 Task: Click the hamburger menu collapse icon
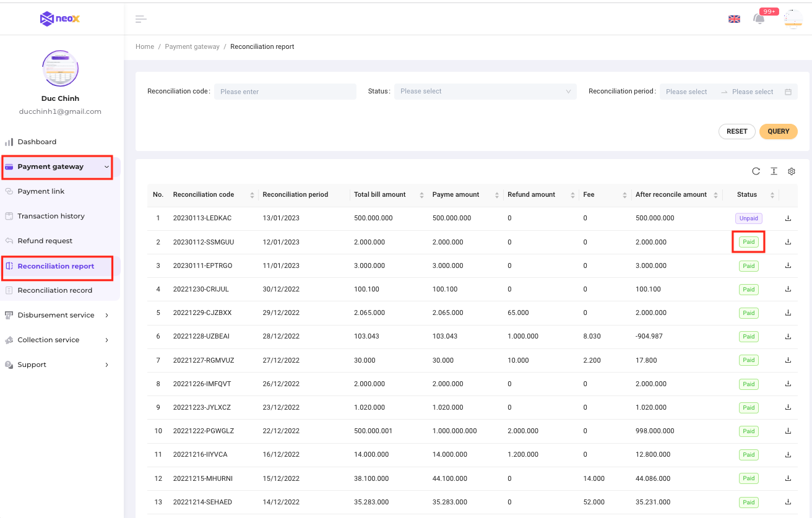click(141, 19)
